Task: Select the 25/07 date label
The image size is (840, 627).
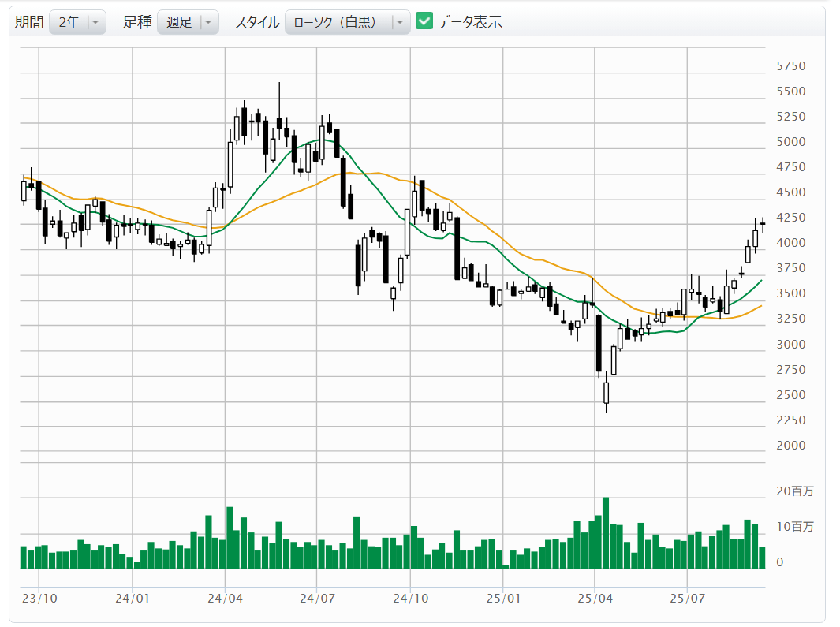Action: [x=687, y=598]
